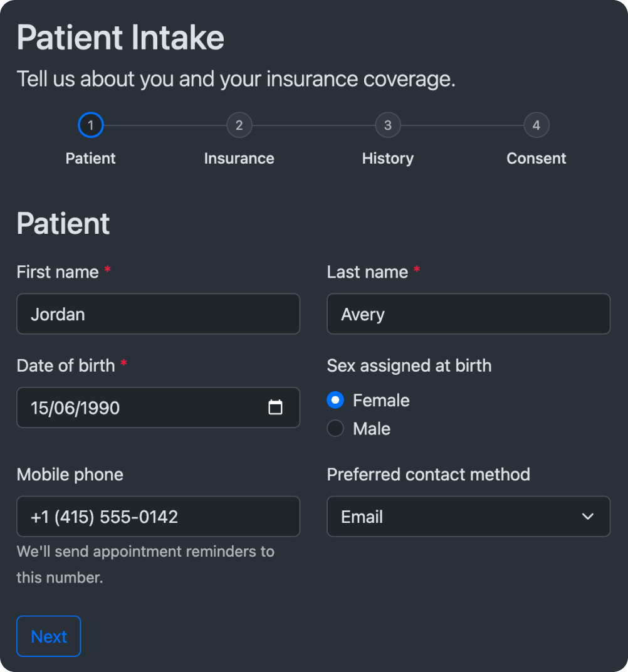The width and height of the screenshot is (628, 672).
Task: Click the Preferred contact method label
Action: pyautogui.click(x=428, y=475)
